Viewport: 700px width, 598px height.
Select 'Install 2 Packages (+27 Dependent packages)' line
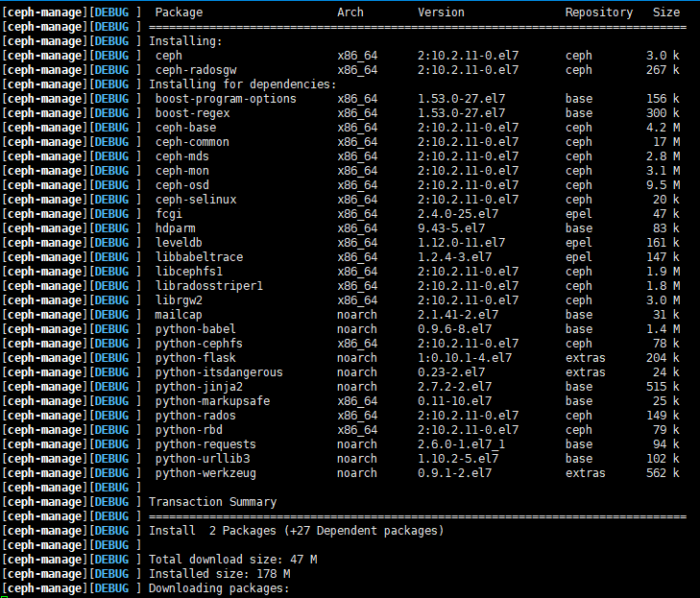click(x=297, y=531)
